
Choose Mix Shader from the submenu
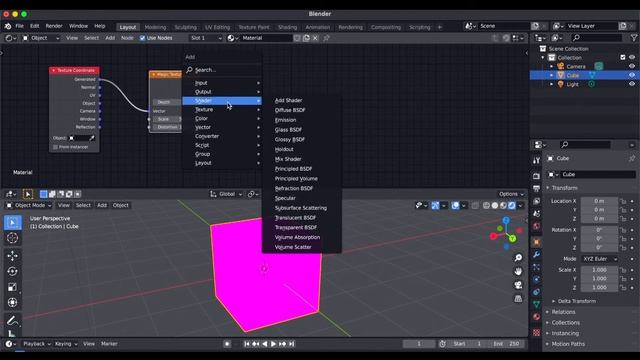(x=288, y=159)
